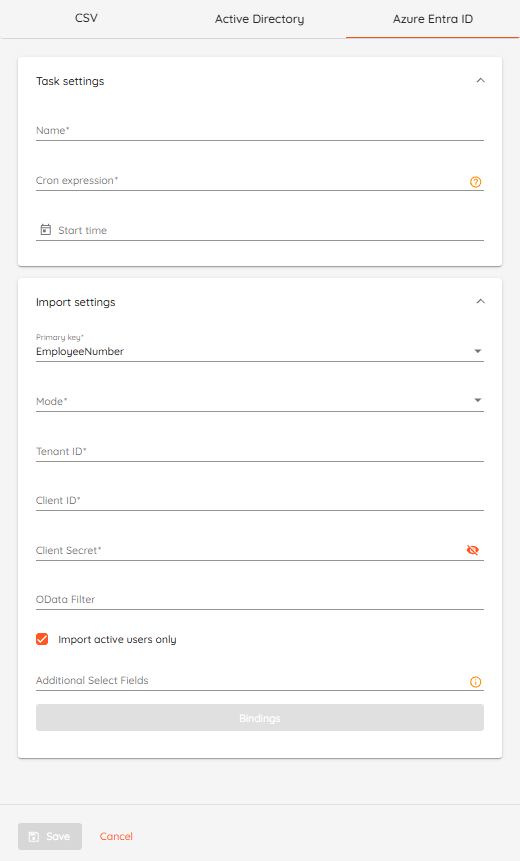The height and width of the screenshot is (861, 520).
Task: Select the Azure Entra ID tab
Action: (433, 19)
